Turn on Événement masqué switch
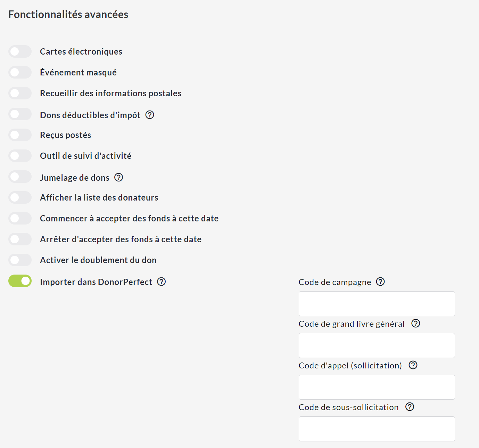Screen dimensions: 479x448 click(x=20, y=72)
